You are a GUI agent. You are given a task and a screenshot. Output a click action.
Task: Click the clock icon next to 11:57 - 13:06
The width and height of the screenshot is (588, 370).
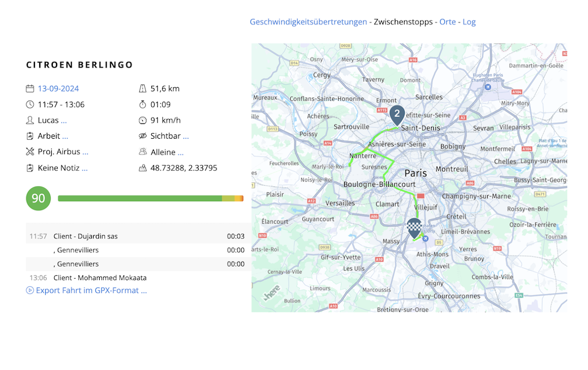tap(30, 104)
